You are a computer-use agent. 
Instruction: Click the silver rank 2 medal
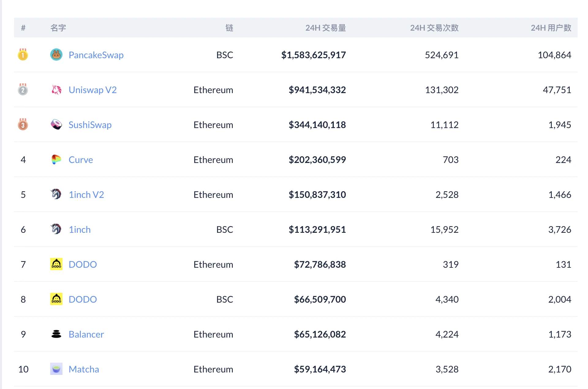pyautogui.click(x=23, y=89)
